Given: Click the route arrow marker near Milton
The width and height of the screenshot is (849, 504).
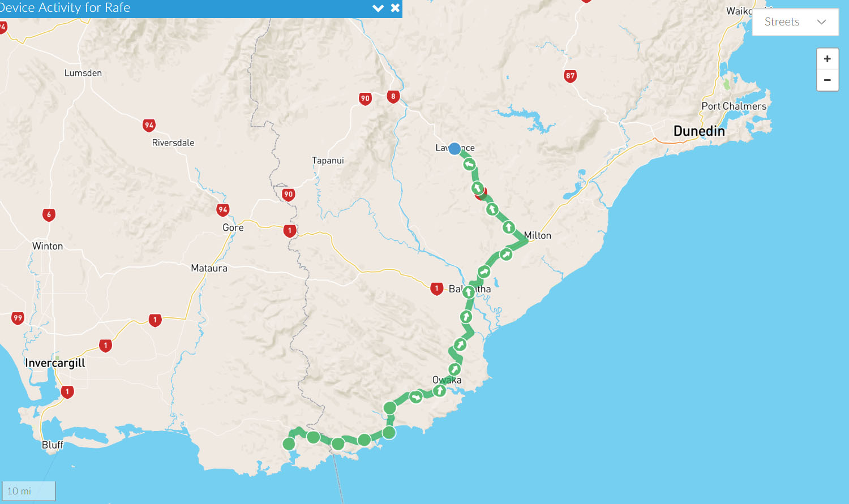Looking at the screenshot, I should coord(509,227).
